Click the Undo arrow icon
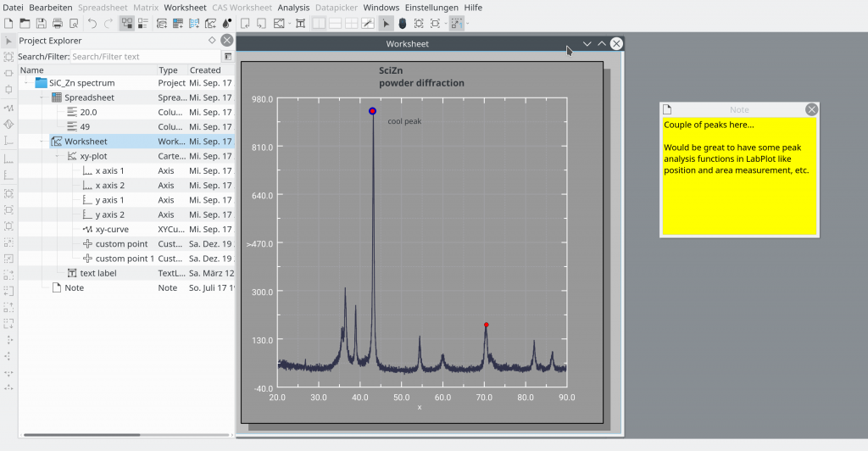Viewport: 868px width, 451px height. click(x=92, y=23)
